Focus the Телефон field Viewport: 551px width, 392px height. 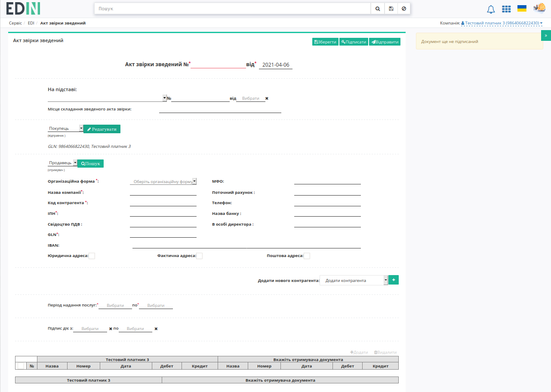(x=327, y=202)
